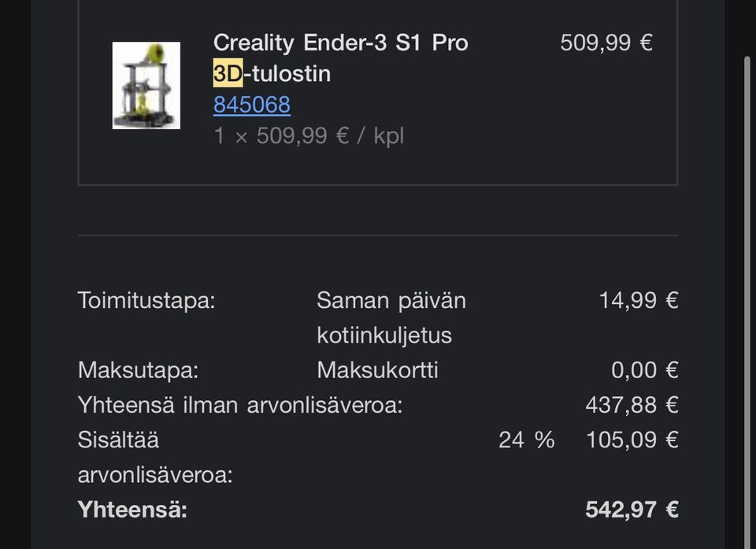
Task: Click the Maksutapa label
Action: 138,370
